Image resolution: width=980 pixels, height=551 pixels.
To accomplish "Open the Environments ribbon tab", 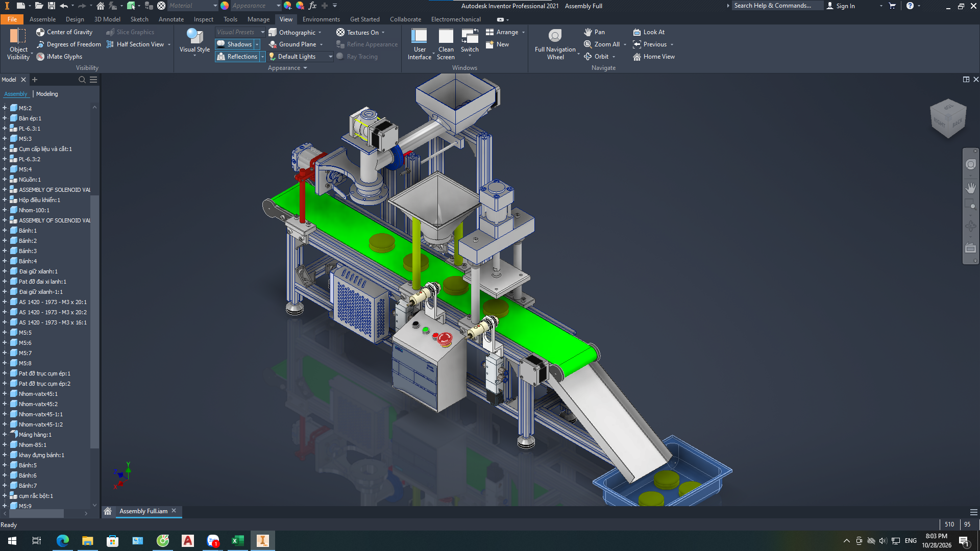I will tap(321, 19).
